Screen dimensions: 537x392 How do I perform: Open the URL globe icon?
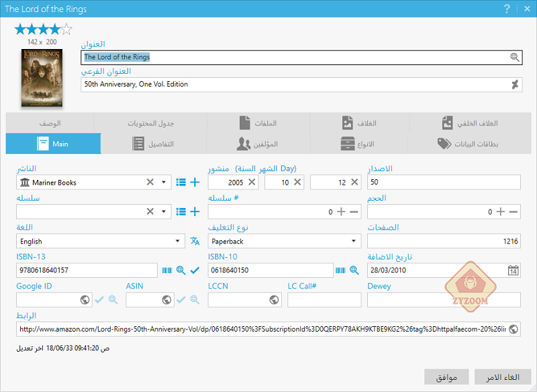tap(513, 330)
